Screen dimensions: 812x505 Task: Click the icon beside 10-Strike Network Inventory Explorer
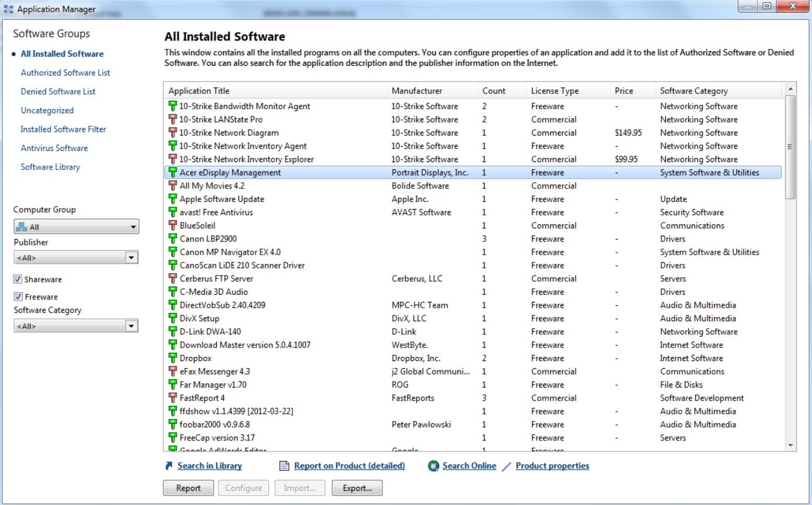point(173,159)
